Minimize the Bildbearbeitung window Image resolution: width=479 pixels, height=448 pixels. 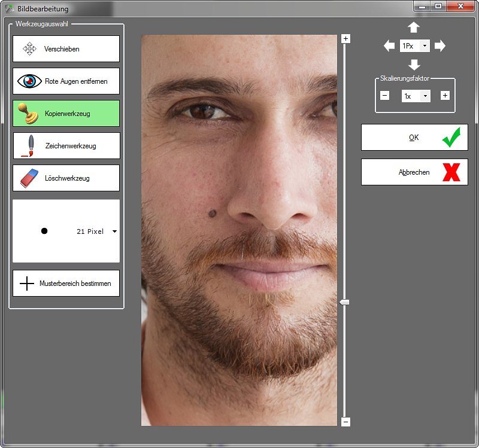tap(422, 6)
